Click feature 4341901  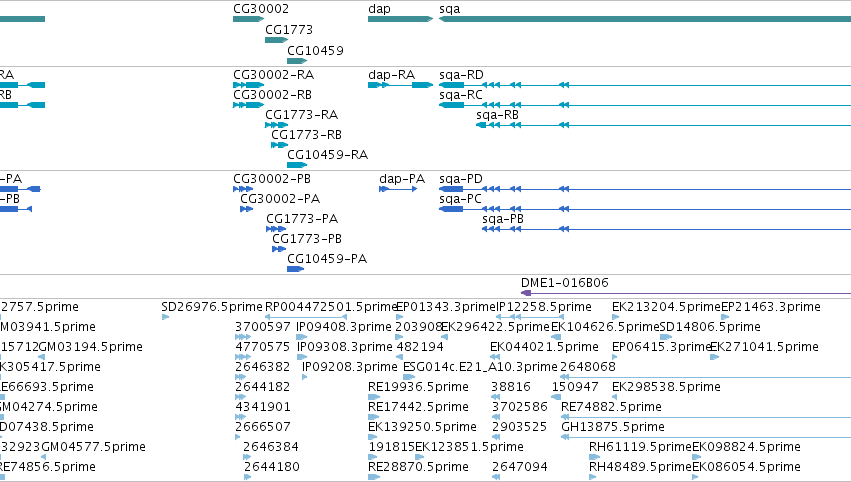pos(240,417)
